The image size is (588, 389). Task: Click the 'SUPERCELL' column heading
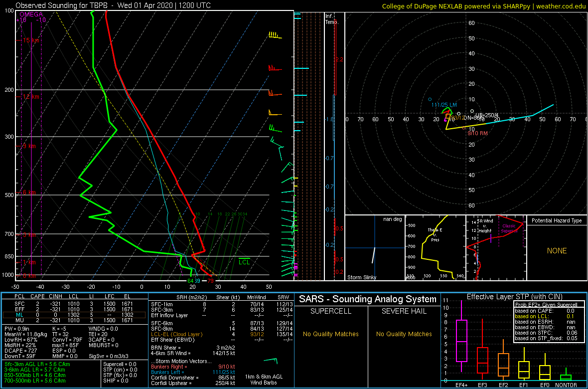pyautogui.click(x=330, y=312)
